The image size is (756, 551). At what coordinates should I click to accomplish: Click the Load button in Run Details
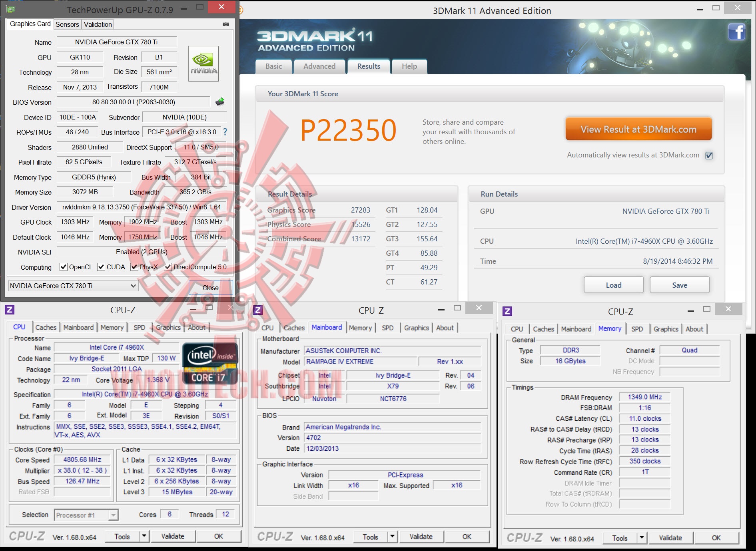614,285
